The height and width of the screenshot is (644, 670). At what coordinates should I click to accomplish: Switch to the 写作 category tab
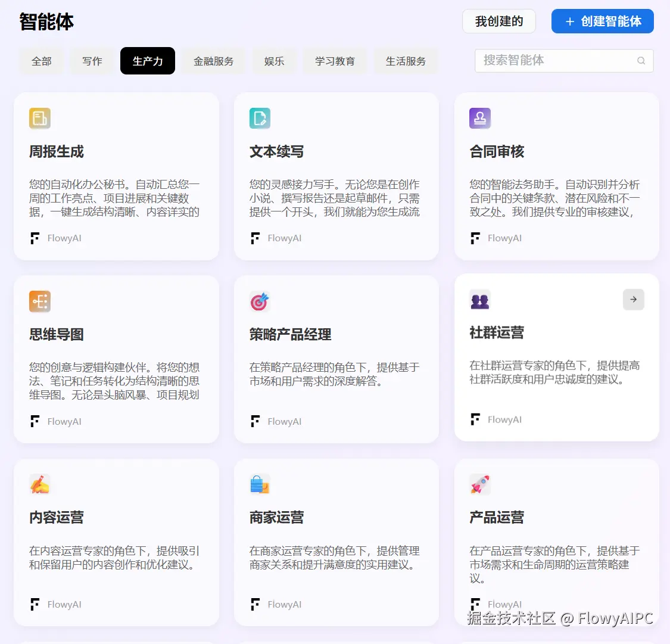(x=92, y=61)
